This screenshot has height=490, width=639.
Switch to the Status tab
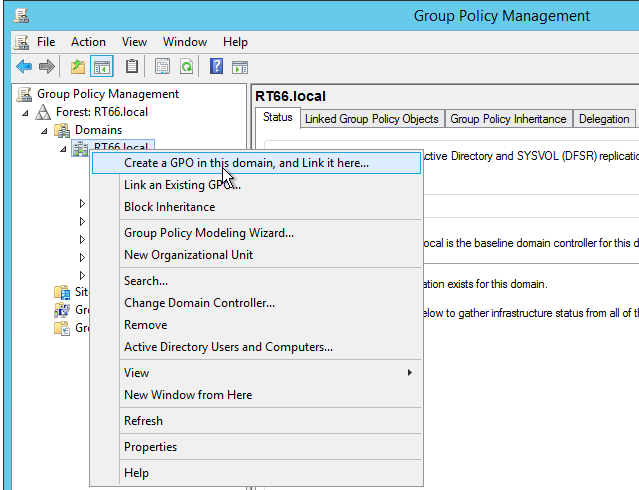pos(278,117)
